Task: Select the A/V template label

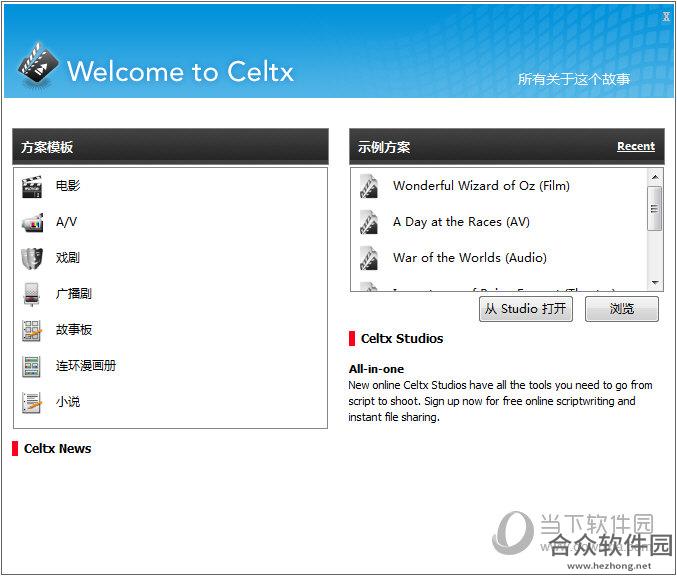Action: coord(66,222)
